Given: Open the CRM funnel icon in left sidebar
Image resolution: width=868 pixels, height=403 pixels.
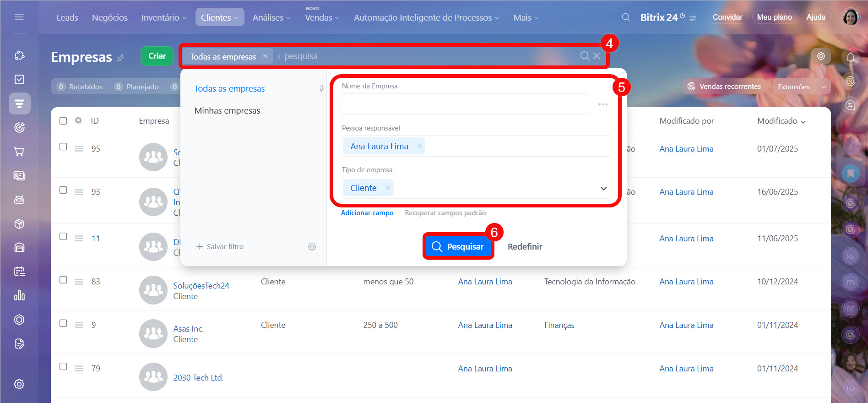Looking at the screenshot, I should (x=19, y=103).
